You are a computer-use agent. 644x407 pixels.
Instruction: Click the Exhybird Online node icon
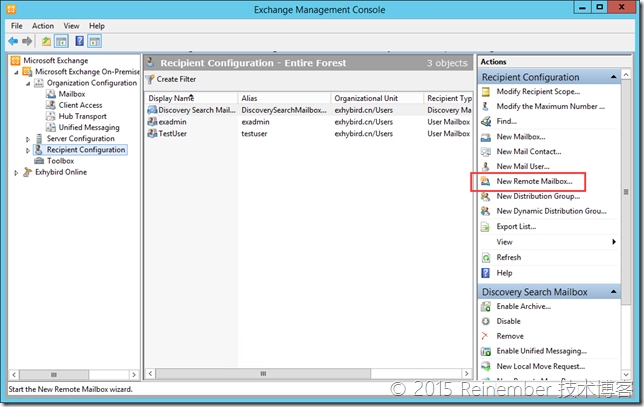28,172
